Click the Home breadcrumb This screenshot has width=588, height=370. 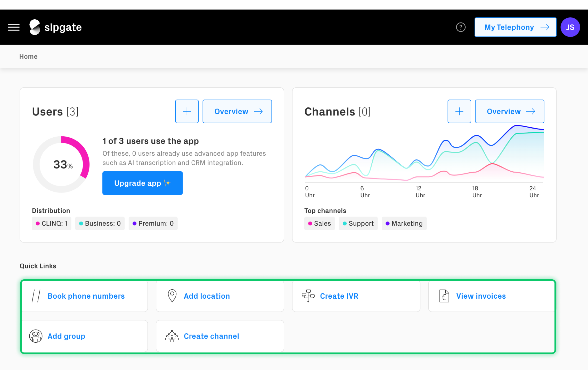[x=28, y=56]
